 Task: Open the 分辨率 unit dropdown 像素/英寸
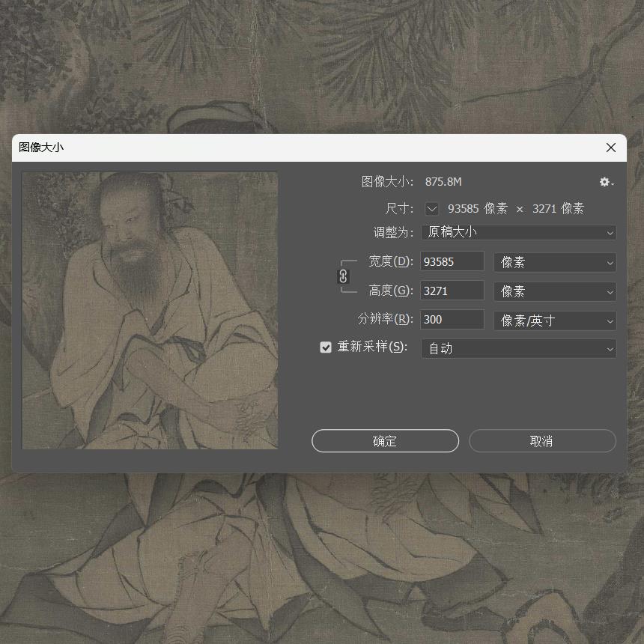click(x=554, y=321)
